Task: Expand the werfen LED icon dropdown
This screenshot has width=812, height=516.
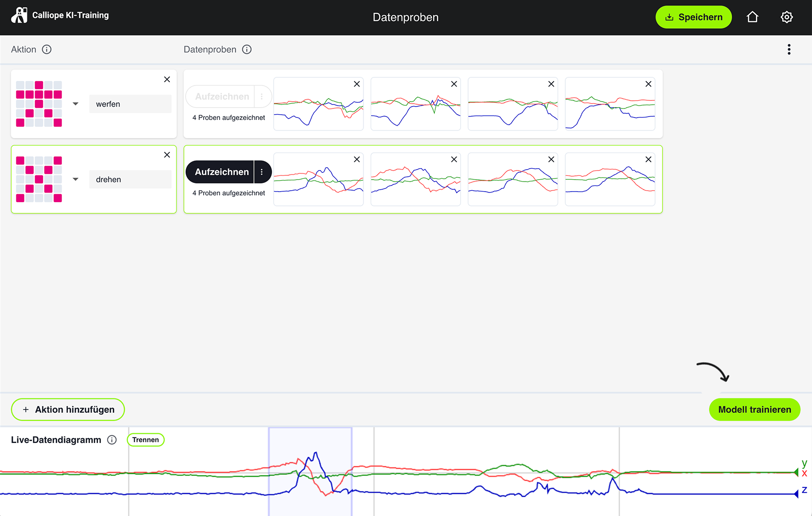Action: 76,104
